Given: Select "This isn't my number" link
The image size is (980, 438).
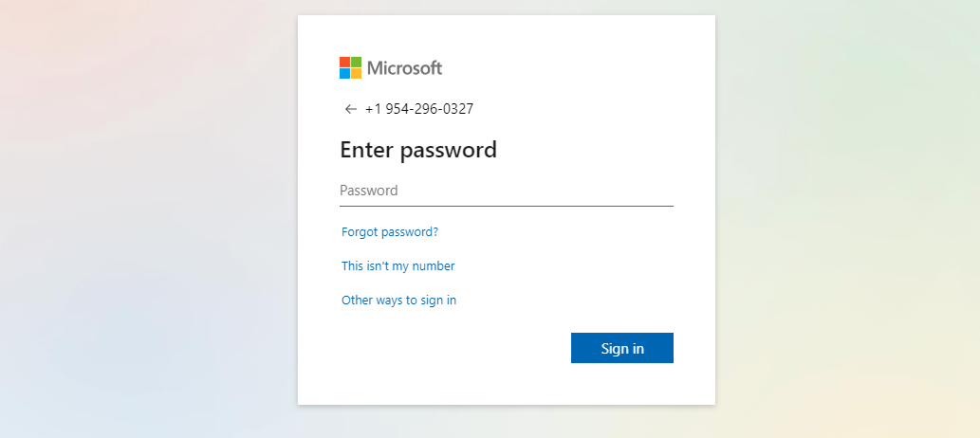Looking at the screenshot, I should click(x=398, y=266).
